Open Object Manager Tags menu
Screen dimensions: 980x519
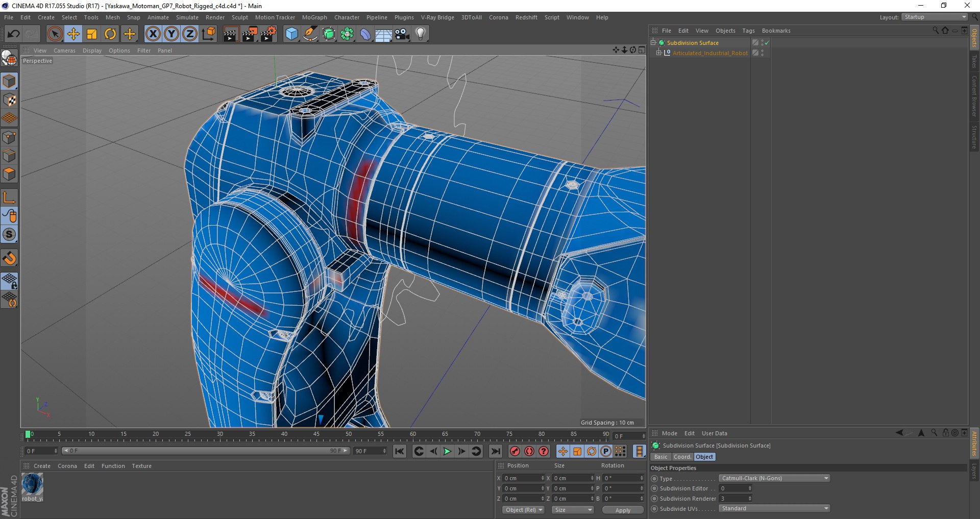[x=748, y=31]
